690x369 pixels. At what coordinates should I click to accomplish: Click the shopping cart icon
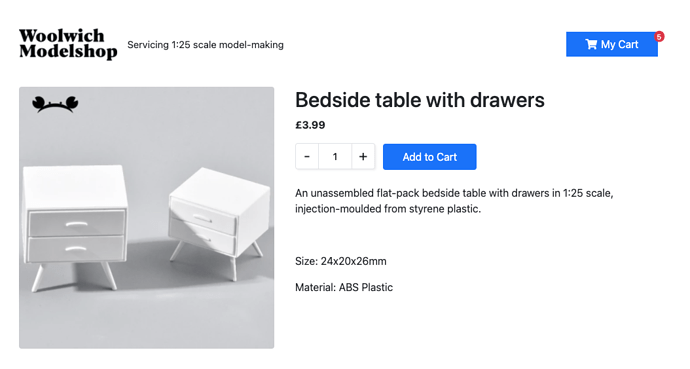pos(591,44)
